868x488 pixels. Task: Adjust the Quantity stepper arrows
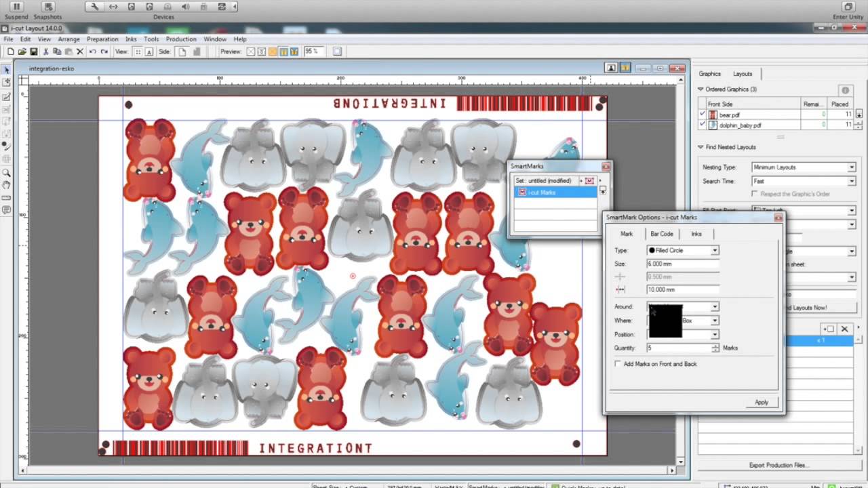(715, 348)
